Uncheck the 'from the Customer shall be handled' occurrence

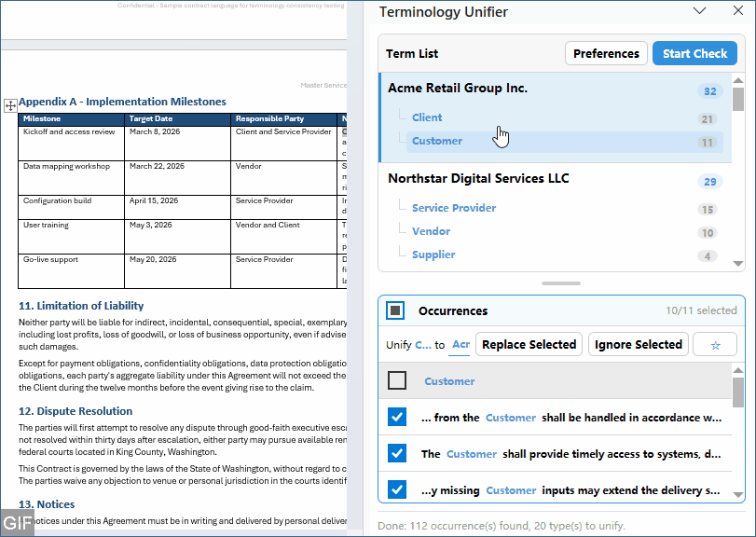(397, 417)
